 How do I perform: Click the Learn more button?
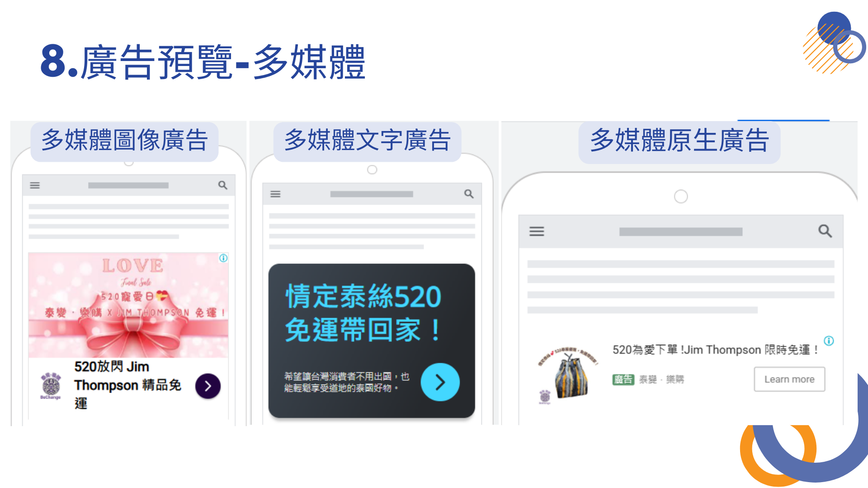[789, 379]
